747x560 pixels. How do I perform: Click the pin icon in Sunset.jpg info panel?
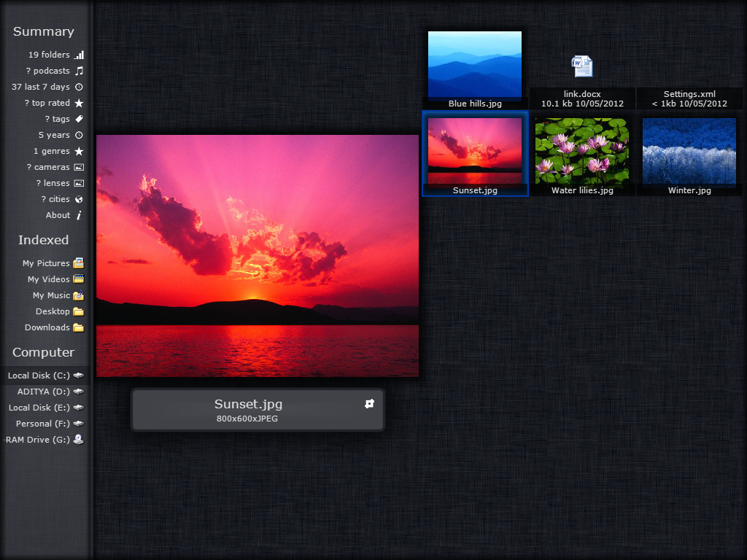[x=369, y=403]
